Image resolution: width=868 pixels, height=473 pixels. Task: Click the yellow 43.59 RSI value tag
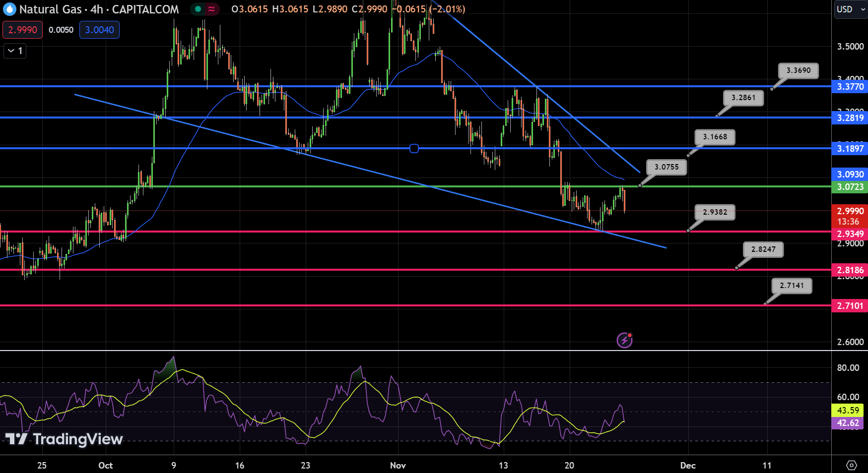click(x=848, y=411)
